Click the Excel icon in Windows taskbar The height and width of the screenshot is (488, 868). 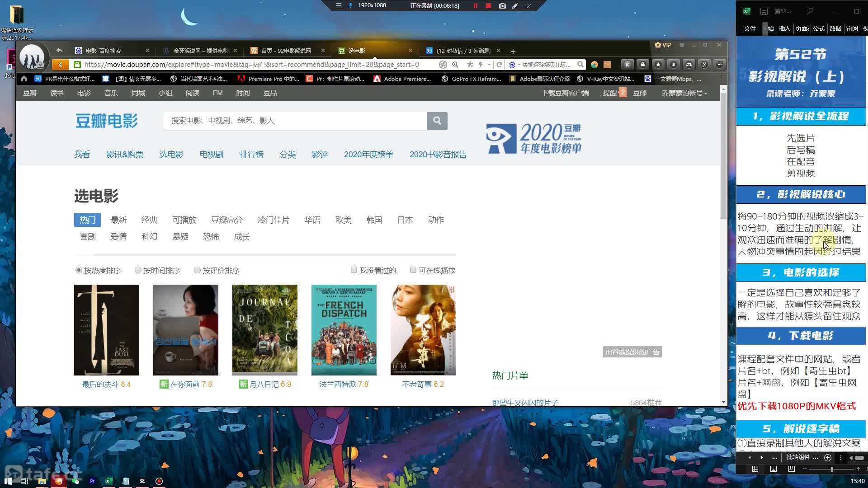pyautogui.click(x=108, y=481)
